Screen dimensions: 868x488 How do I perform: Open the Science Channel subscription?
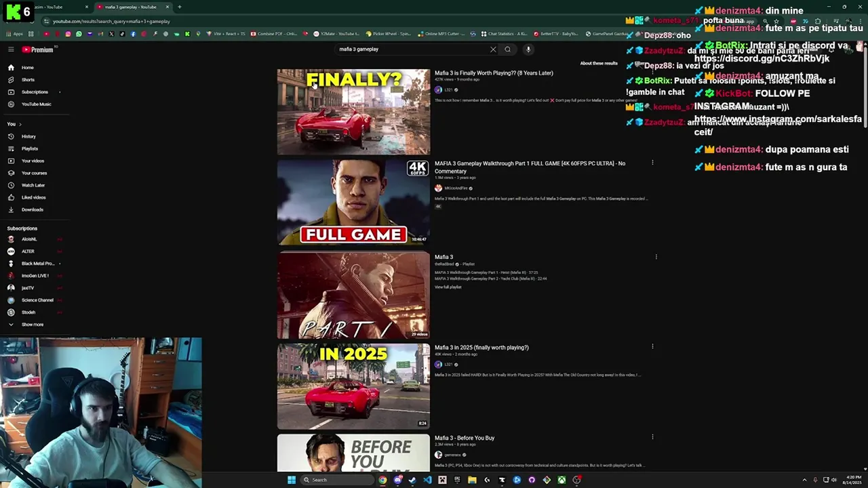pos(37,300)
